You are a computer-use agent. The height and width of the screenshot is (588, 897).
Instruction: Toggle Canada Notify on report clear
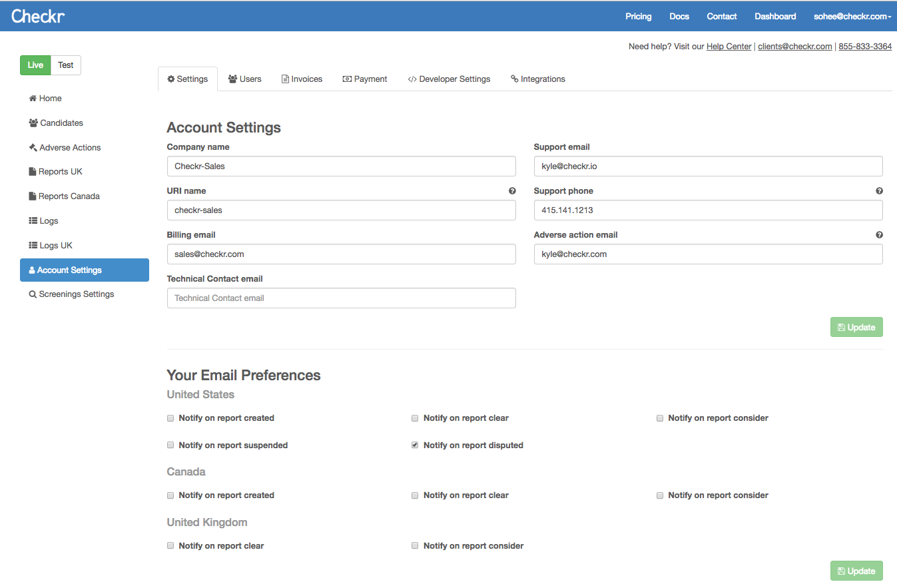tap(415, 495)
